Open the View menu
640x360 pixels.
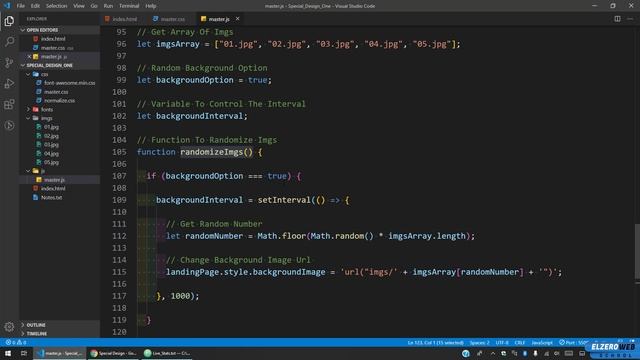(x=79, y=6)
